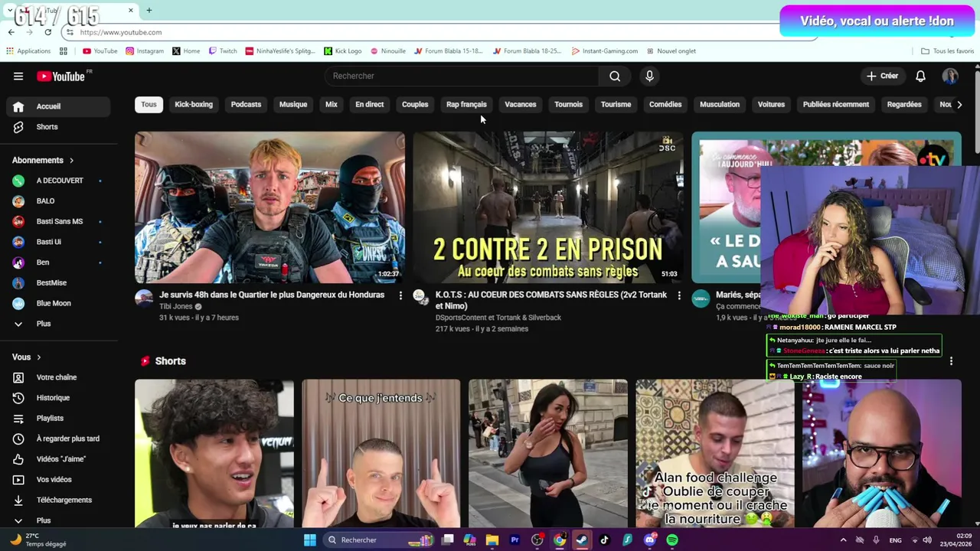
Task: Open Honduras quartier dangereux video thumbnail
Action: 269,207
